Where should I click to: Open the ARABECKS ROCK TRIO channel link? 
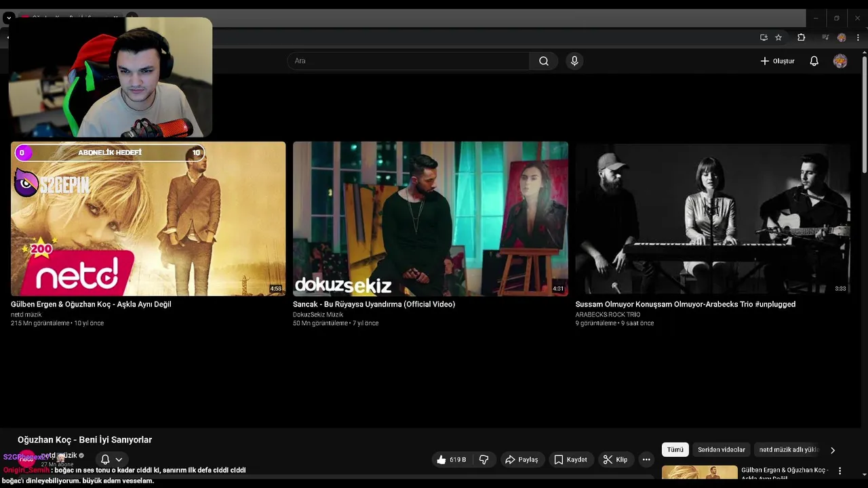pos(608,314)
